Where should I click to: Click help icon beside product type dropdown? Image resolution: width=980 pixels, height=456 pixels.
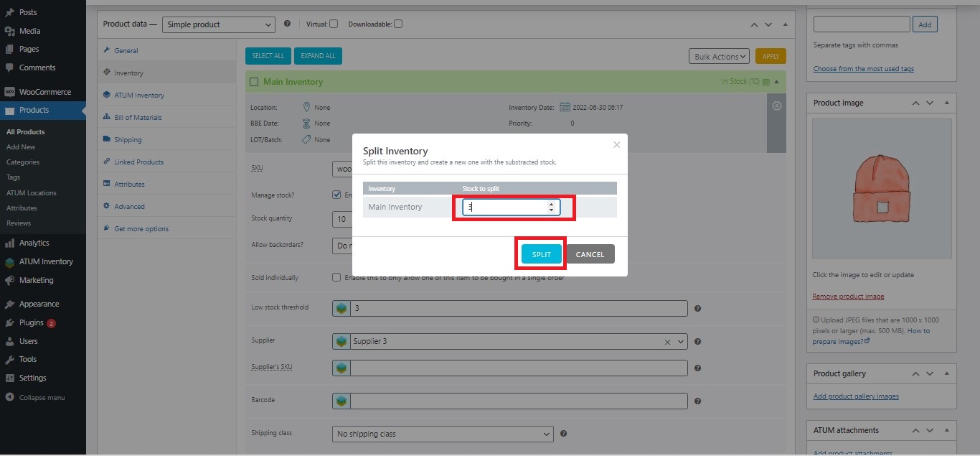(287, 24)
